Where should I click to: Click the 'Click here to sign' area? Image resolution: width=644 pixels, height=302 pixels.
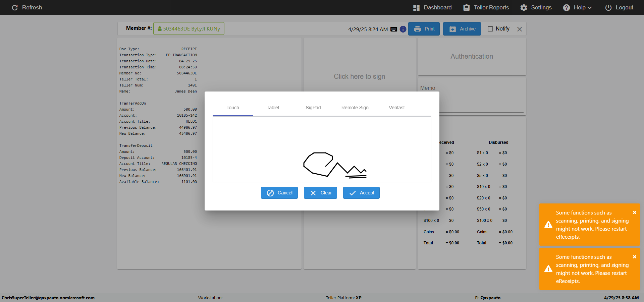click(x=359, y=76)
